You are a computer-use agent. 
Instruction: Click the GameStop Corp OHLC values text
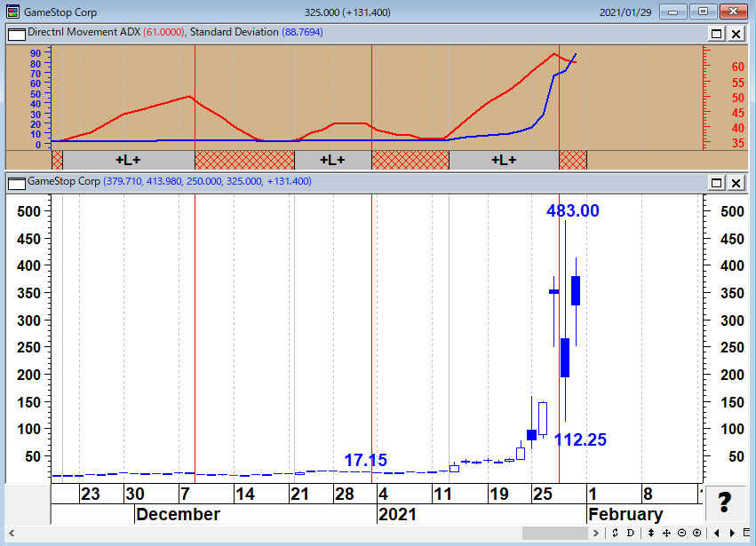pos(207,182)
